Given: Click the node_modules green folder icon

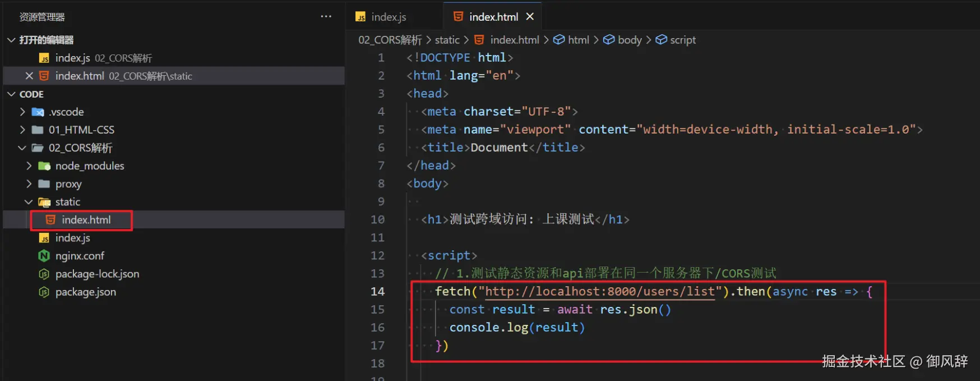Looking at the screenshot, I should 44,166.
